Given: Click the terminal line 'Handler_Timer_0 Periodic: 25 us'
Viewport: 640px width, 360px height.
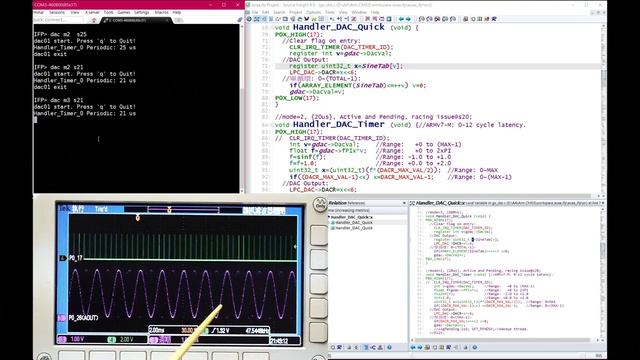Looking at the screenshot, I should pyautogui.click(x=84, y=47).
